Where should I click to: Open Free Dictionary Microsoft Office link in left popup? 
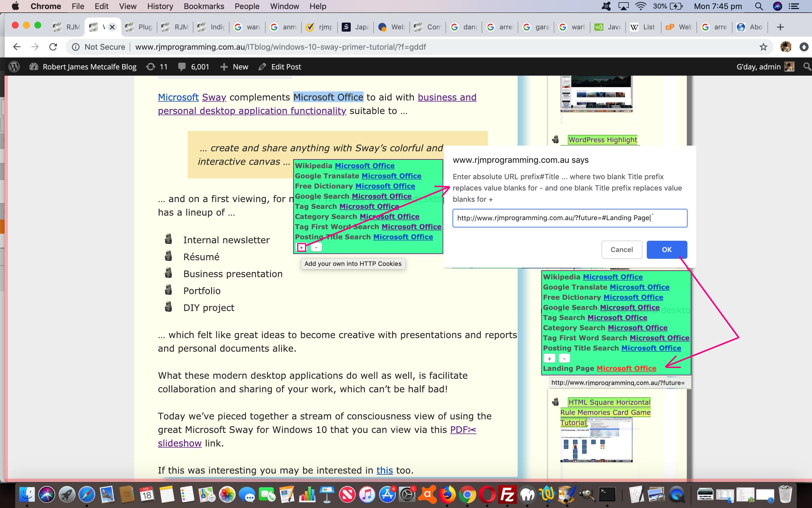pyautogui.click(x=385, y=186)
